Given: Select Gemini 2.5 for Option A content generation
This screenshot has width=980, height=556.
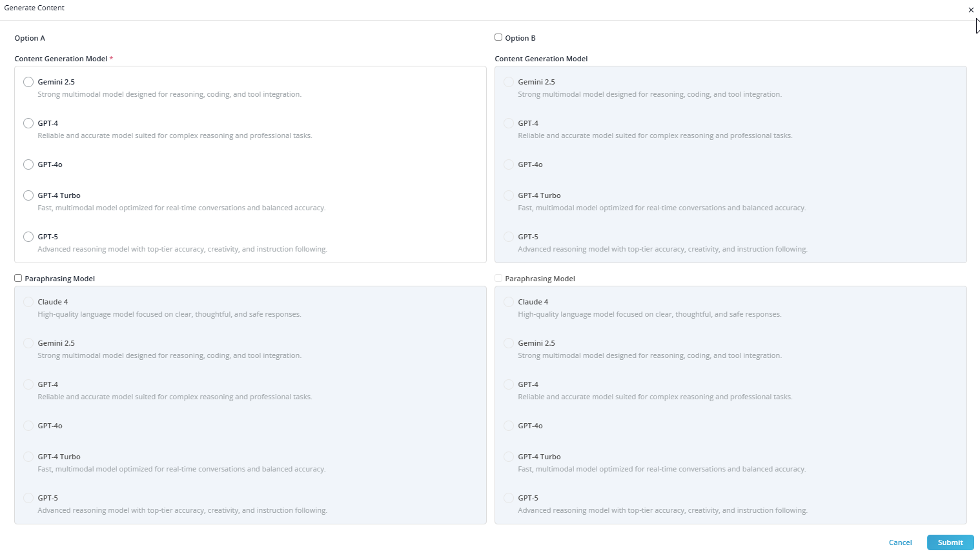Looking at the screenshot, I should (x=28, y=82).
